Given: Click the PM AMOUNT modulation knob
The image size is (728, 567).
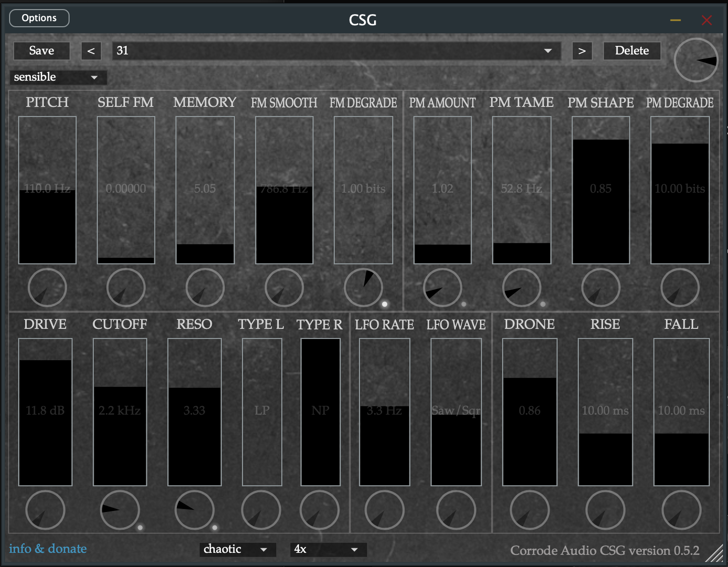Looking at the screenshot, I should [442, 288].
